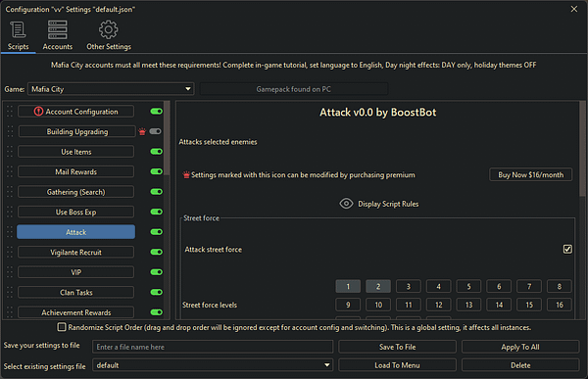
Task: Toggle the Use Items script switch
Action: (157, 152)
